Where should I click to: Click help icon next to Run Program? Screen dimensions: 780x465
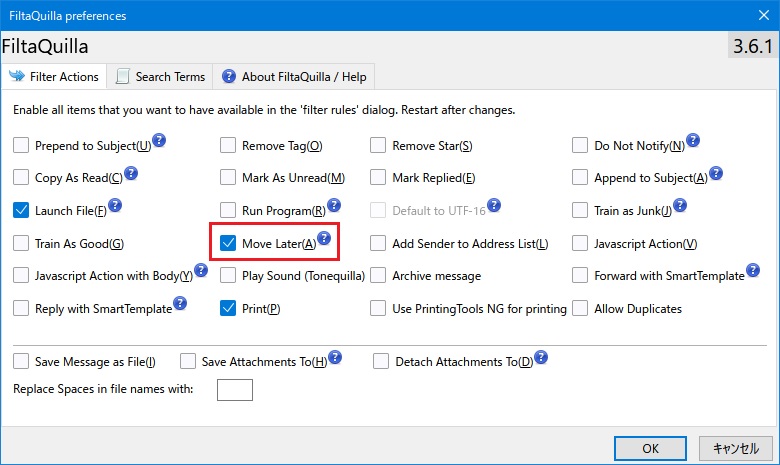(x=334, y=206)
